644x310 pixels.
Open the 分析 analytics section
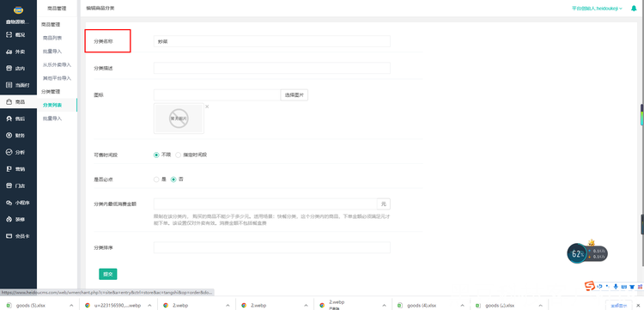(16, 152)
